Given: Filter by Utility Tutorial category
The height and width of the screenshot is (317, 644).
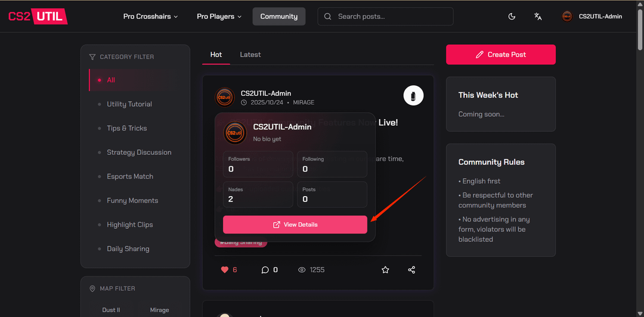Looking at the screenshot, I should pos(129,104).
